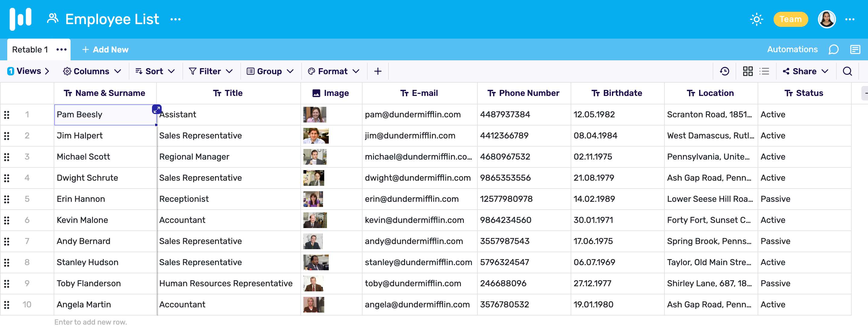Image resolution: width=868 pixels, height=330 pixels.
Task: Expand the Add New table tab
Action: 105,49
